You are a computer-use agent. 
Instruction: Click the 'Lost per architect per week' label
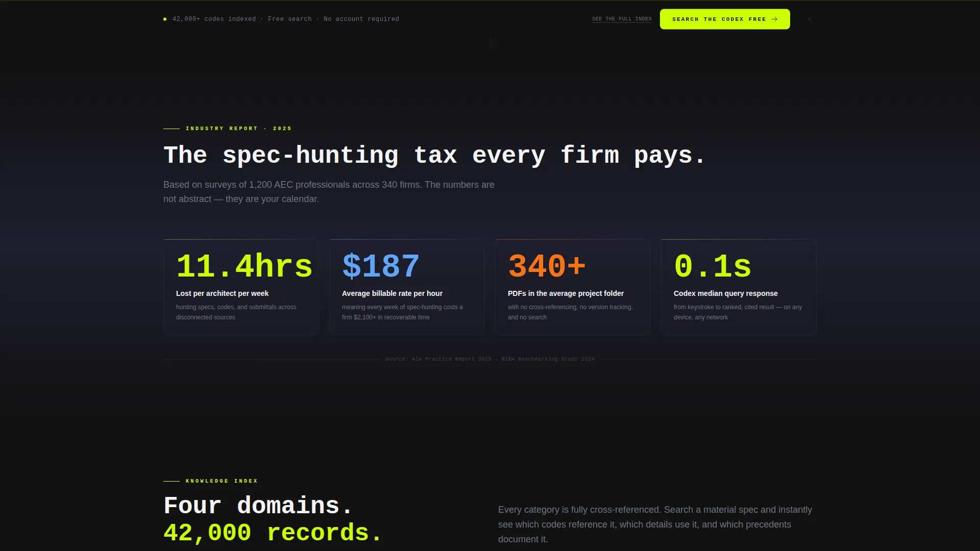pyautogui.click(x=222, y=293)
